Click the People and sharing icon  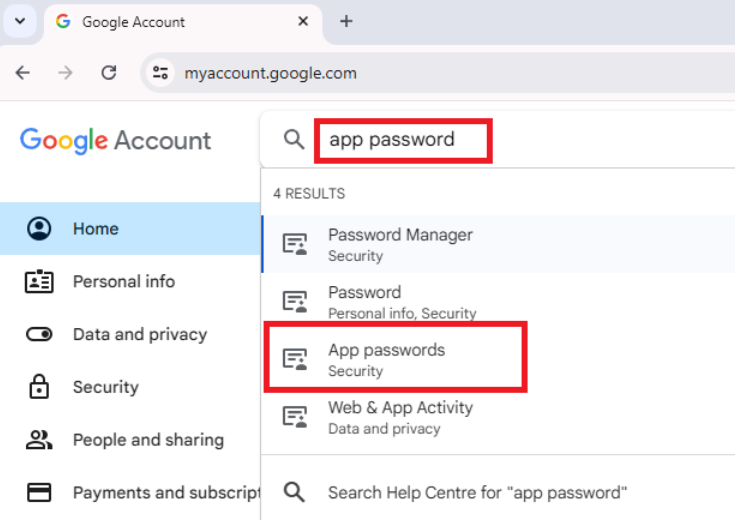click(39, 440)
